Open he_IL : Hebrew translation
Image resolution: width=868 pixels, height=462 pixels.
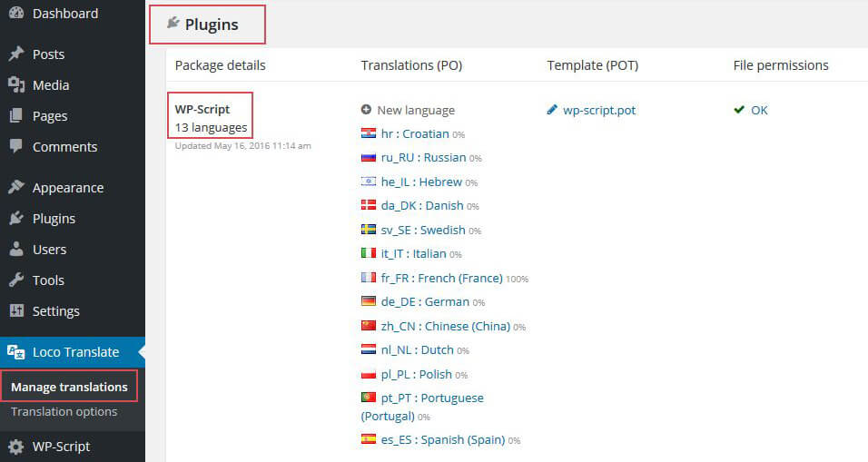pyautogui.click(x=421, y=182)
